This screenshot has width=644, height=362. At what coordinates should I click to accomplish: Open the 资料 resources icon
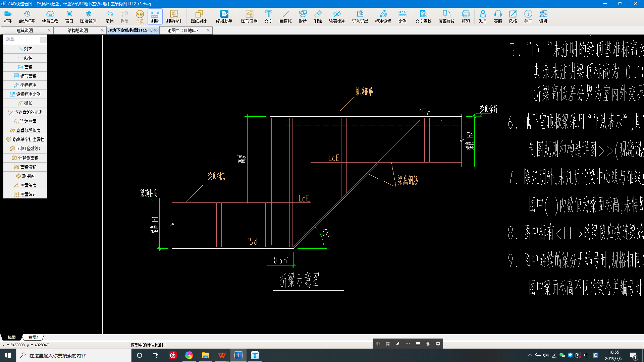(543, 17)
